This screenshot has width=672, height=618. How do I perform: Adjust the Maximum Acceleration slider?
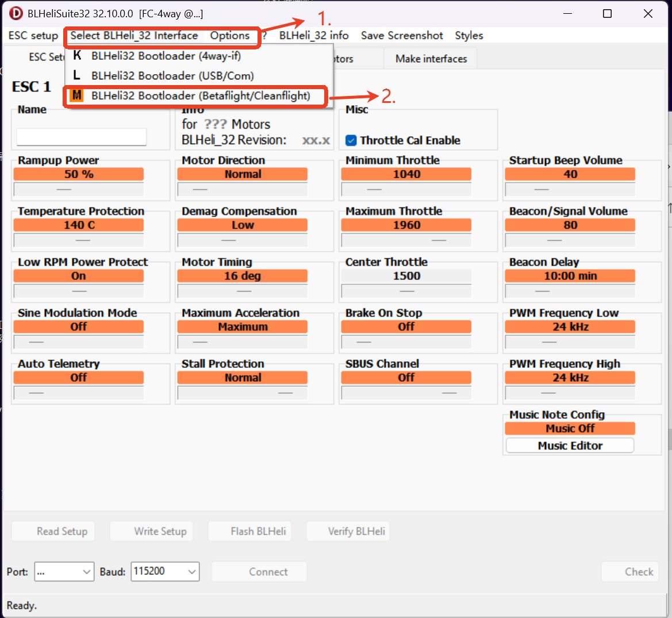coord(242,342)
